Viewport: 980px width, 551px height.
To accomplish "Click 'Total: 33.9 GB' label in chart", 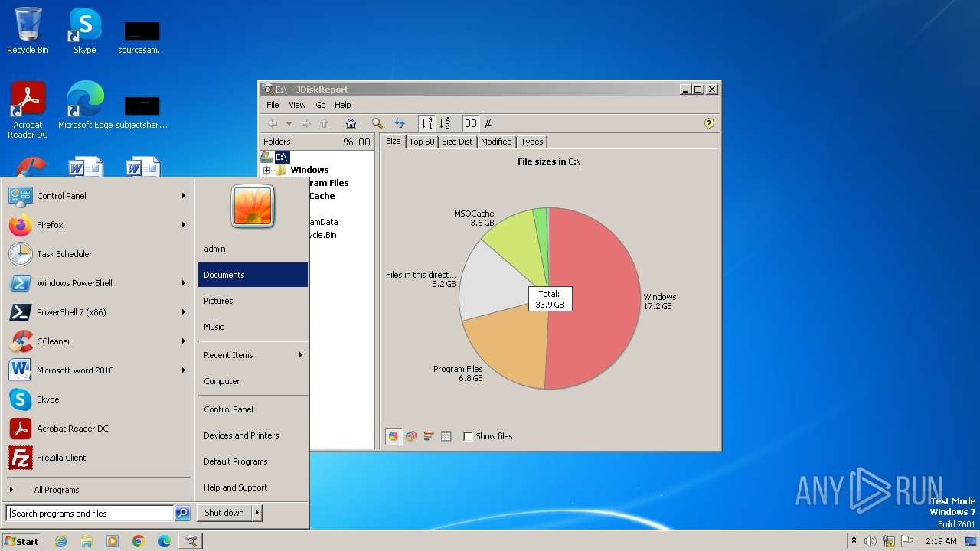I will pyautogui.click(x=549, y=298).
